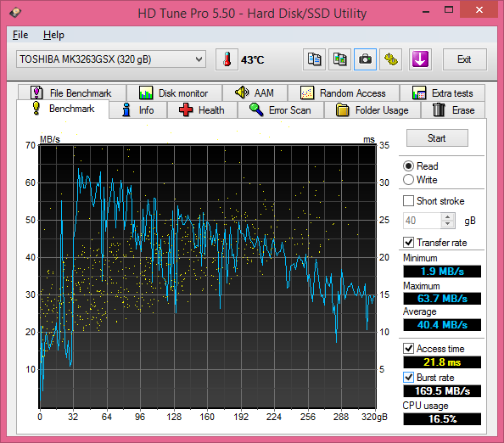504x443 pixels.
Task: Click the Exit button
Action: pyautogui.click(x=464, y=59)
